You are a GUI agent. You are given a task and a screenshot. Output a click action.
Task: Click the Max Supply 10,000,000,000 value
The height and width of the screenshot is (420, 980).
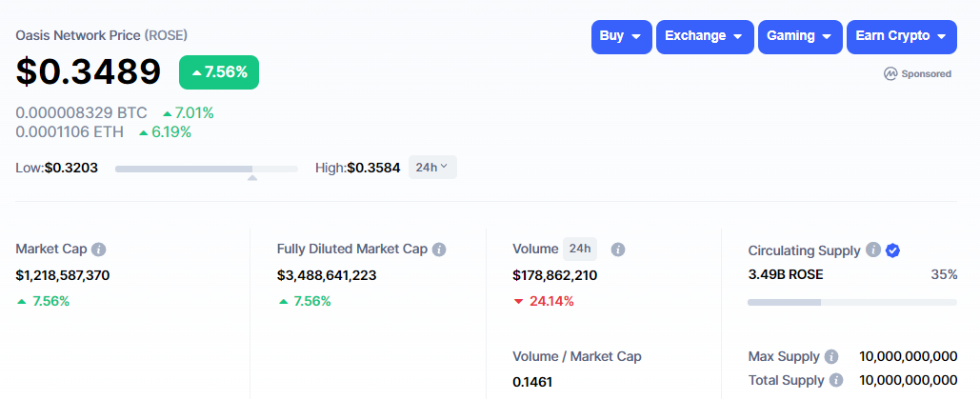tap(909, 357)
